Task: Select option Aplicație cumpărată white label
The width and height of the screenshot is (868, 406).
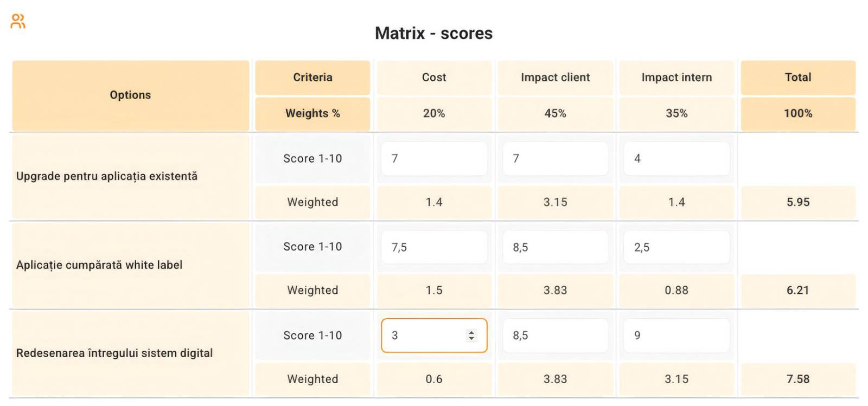Action: pos(99,265)
